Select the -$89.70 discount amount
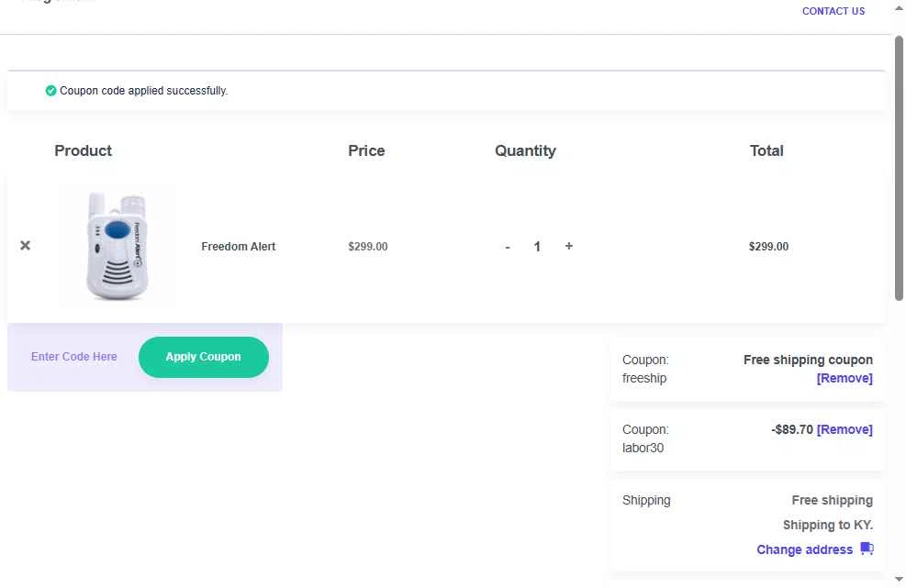 [792, 429]
